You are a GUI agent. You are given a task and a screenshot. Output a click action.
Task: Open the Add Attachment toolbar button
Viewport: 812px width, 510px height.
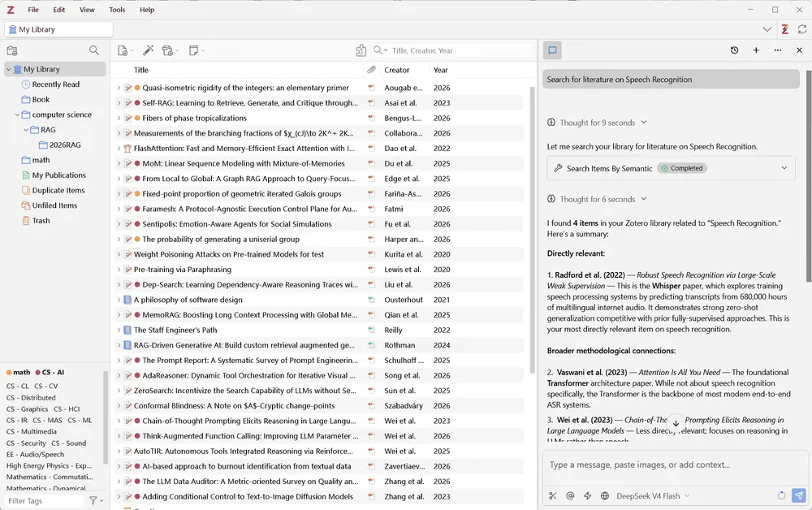coord(170,50)
